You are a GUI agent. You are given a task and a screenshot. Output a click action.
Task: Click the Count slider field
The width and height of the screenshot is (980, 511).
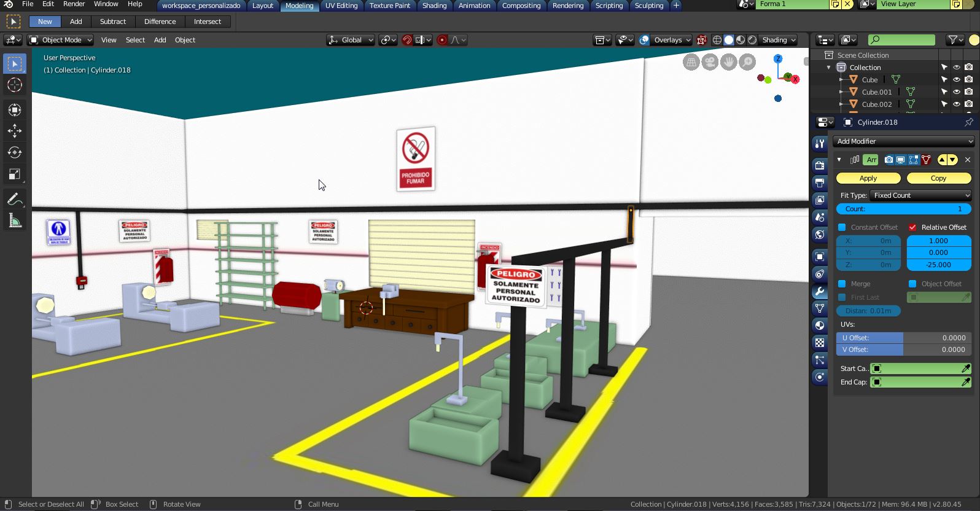click(x=903, y=209)
